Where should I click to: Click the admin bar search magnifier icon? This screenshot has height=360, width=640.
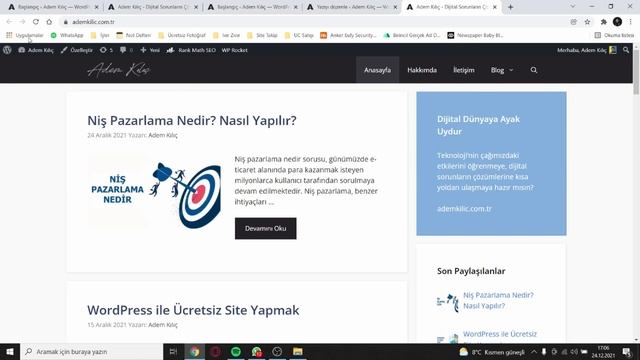[626, 50]
